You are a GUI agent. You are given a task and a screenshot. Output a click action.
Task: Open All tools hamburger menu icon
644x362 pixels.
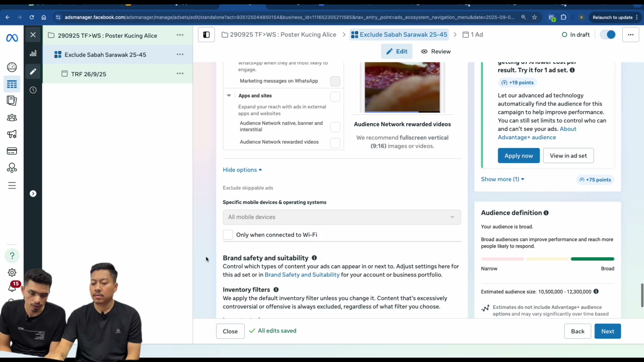12,185
